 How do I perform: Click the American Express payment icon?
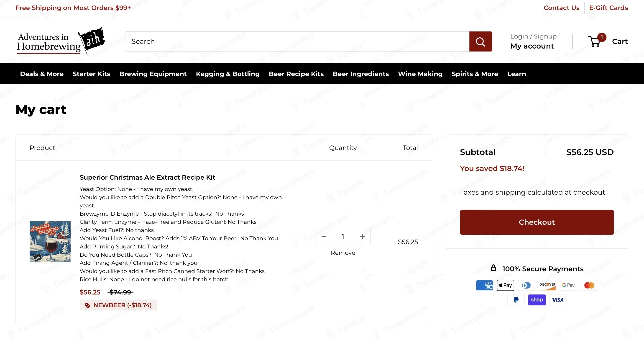[484, 285]
